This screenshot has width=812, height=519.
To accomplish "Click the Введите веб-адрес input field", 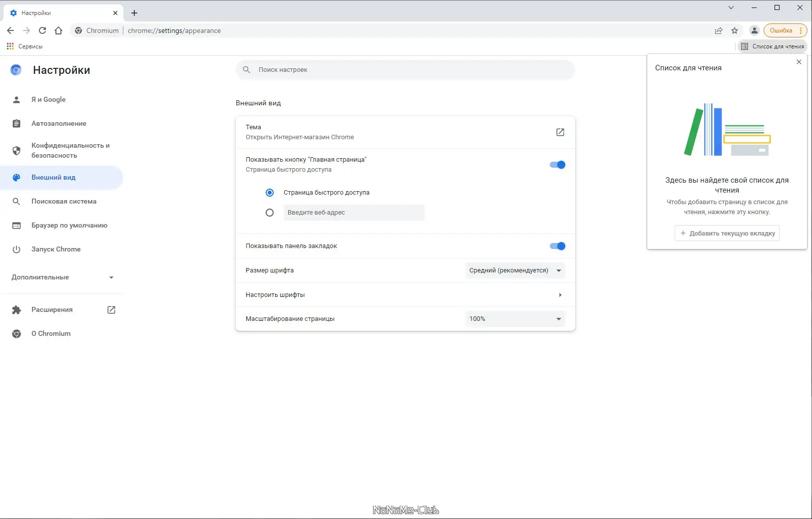I will click(354, 213).
